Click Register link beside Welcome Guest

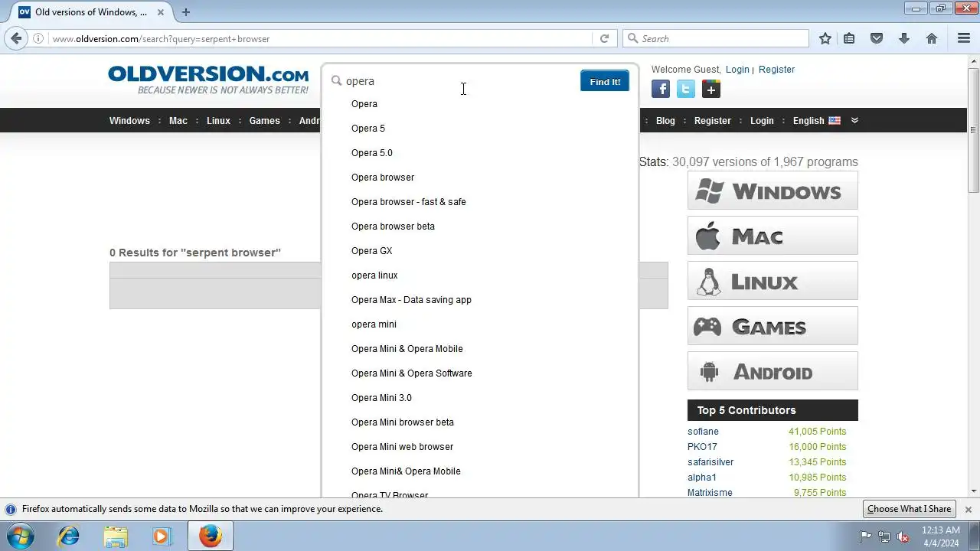(x=776, y=69)
